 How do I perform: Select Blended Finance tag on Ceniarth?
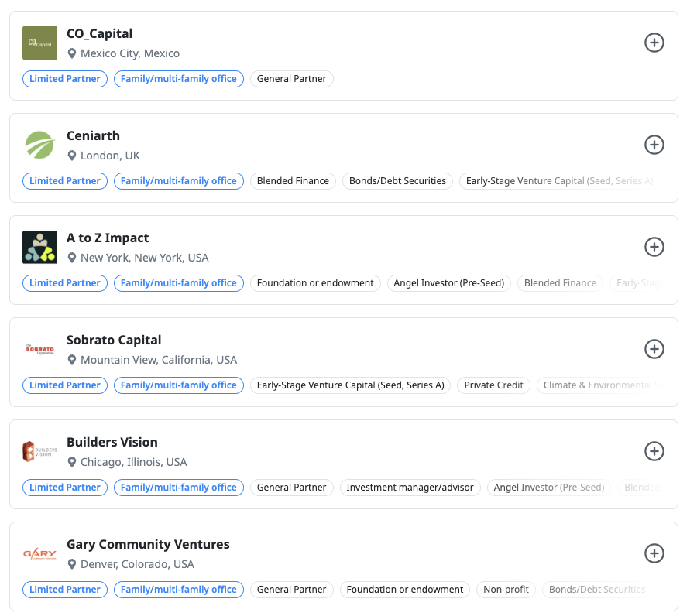(x=293, y=181)
